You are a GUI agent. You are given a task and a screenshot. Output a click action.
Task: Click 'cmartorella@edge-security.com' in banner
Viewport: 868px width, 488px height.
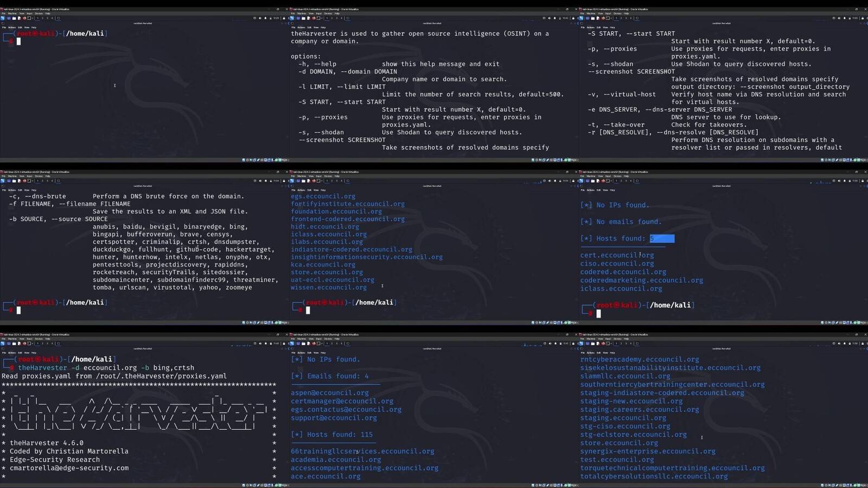tap(69, 468)
